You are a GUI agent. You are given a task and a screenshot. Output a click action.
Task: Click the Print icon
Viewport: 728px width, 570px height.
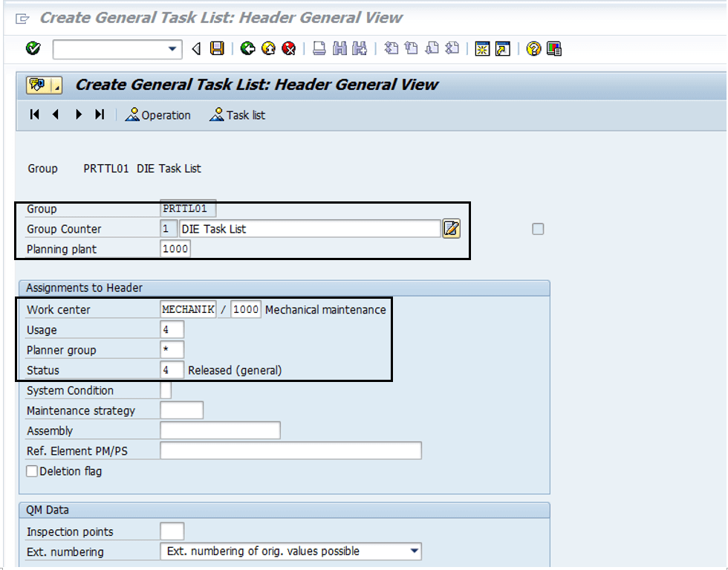point(319,48)
